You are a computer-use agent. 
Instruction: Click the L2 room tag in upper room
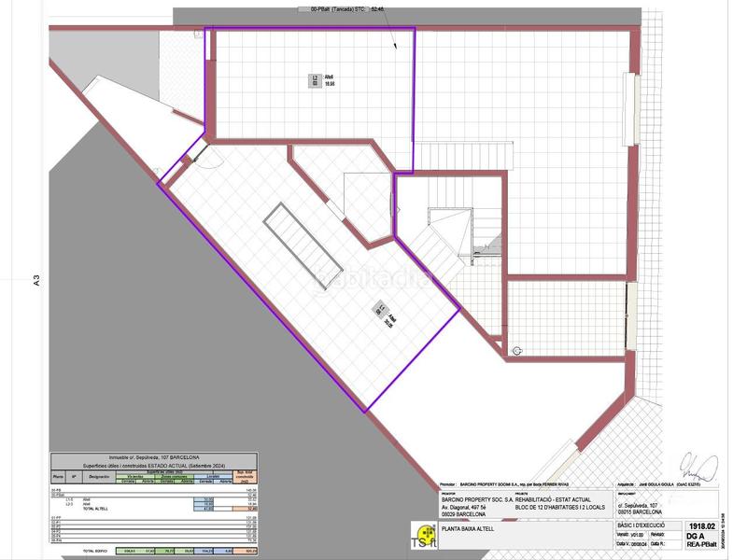[317, 81]
